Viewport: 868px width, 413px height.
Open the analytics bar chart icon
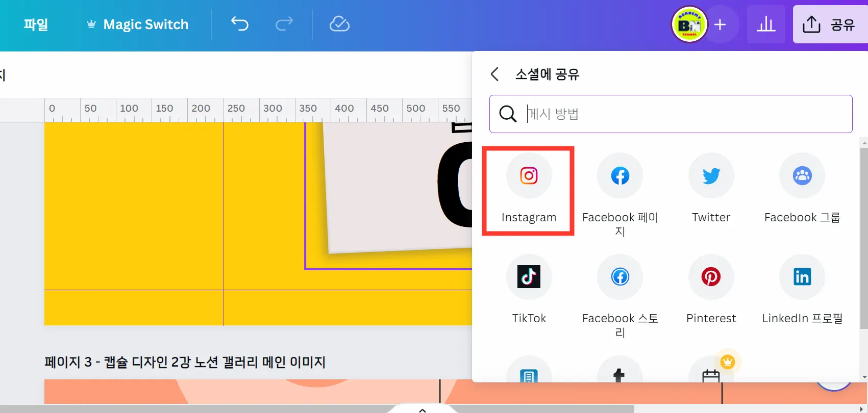766,24
